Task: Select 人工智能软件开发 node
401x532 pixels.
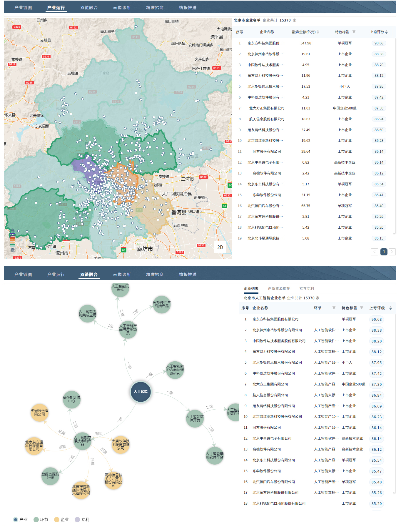Action: [x=195, y=418]
